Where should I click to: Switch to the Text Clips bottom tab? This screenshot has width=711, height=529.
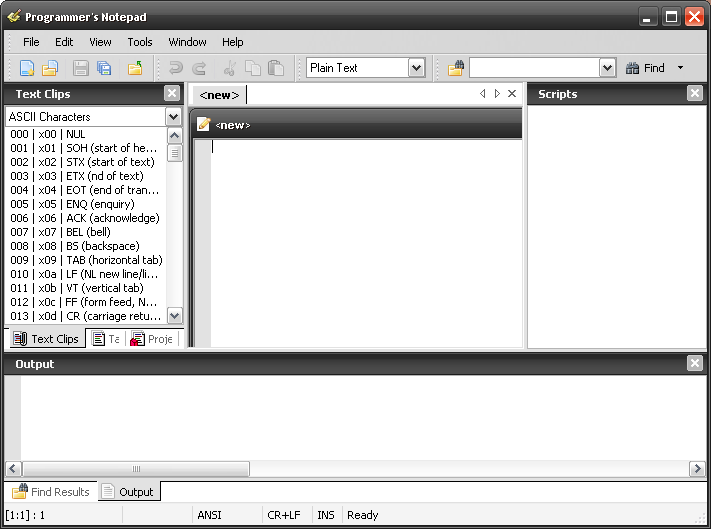point(46,339)
